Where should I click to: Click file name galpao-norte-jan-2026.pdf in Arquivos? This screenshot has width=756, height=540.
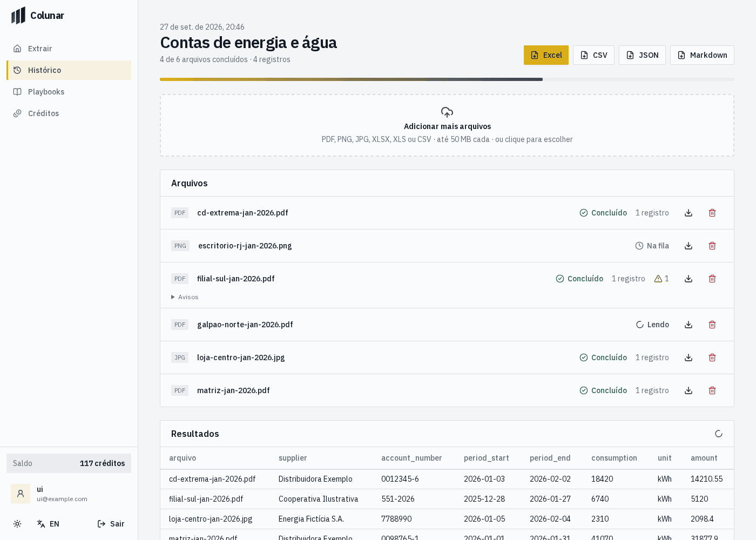click(245, 325)
